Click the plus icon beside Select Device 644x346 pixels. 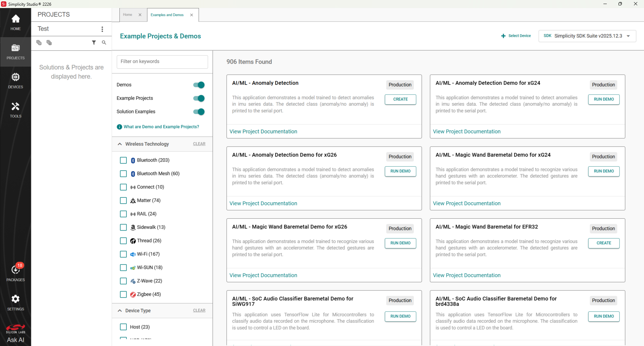[503, 36]
